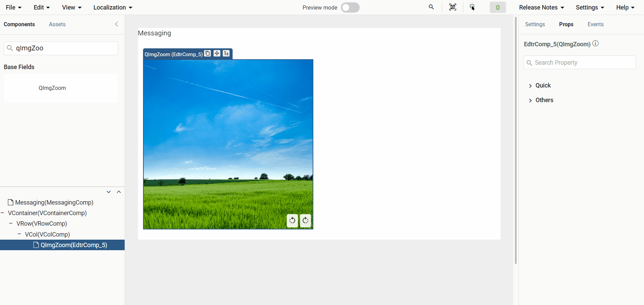Click the magnifier search icon in top toolbar
The height and width of the screenshot is (305, 644).
coord(431,7)
